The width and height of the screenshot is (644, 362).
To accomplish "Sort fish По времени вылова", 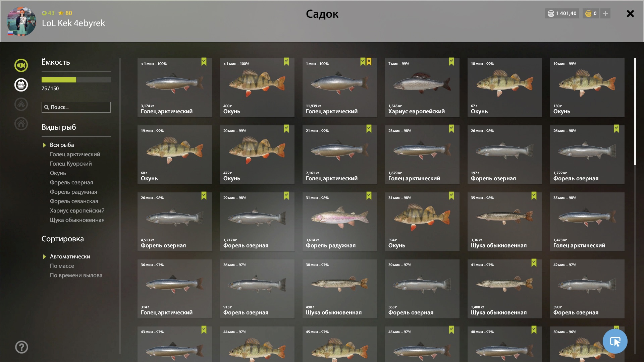I will pos(76,275).
